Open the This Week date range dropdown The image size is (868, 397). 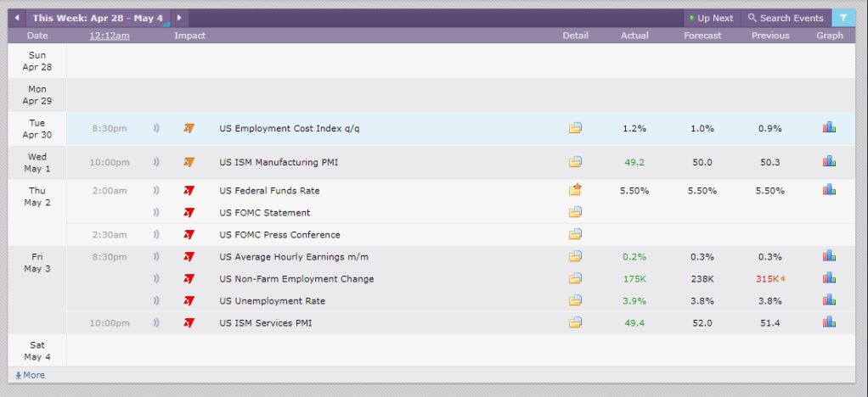point(98,18)
